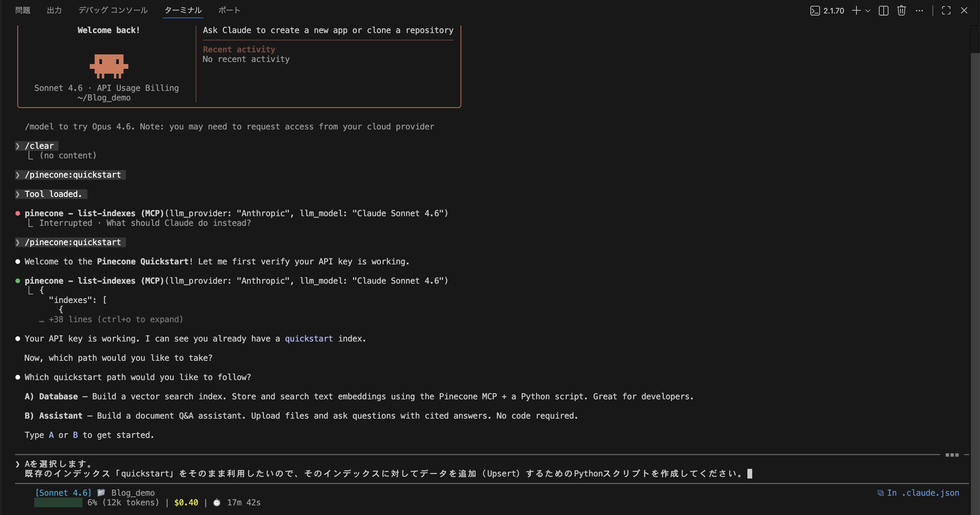The image size is (980, 515).
Task: Maximize the panel size
Action: point(946,11)
